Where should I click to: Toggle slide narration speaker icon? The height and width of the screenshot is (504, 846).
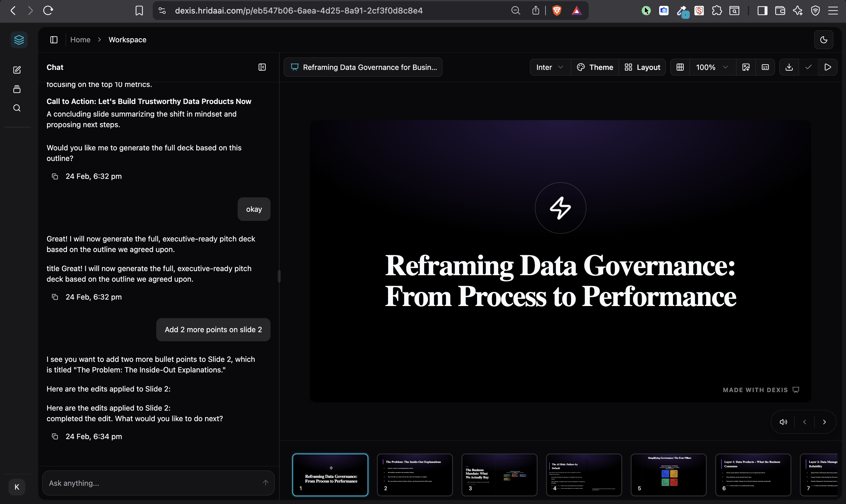783,422
